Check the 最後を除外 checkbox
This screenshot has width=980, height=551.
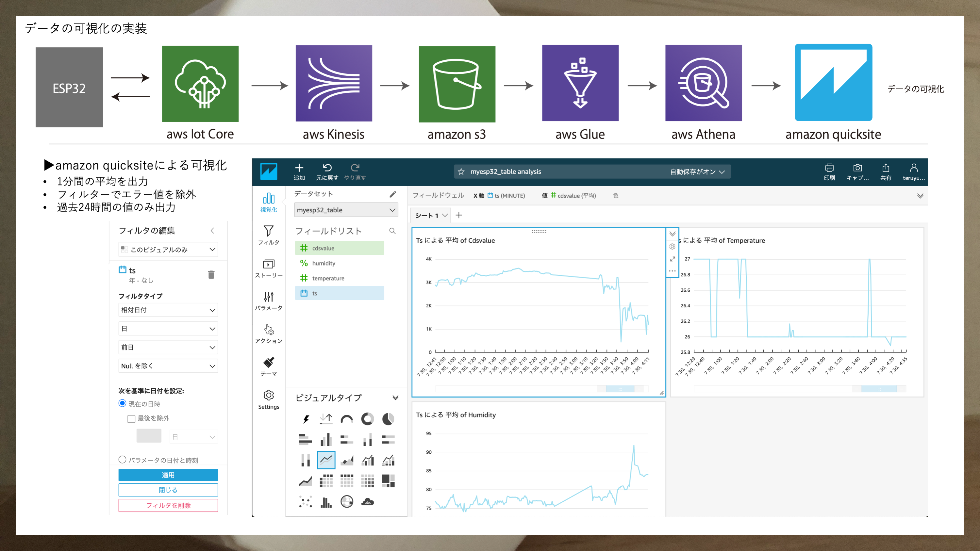132,419
